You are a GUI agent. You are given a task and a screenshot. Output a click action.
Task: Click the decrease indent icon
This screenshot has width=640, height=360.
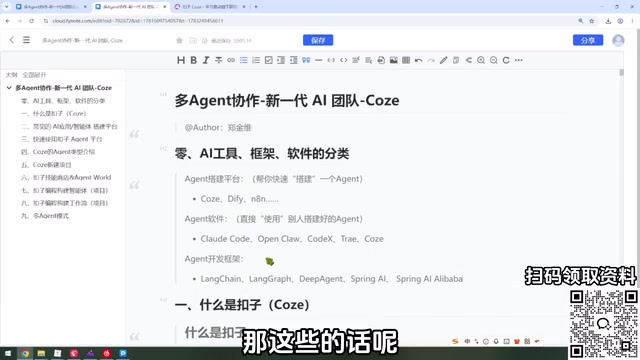click(x=293, y=60)
